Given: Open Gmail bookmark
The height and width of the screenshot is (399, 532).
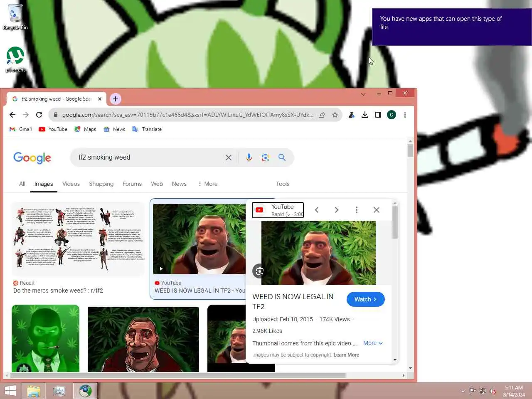Looking at the screenshot, I should (21, 129).
